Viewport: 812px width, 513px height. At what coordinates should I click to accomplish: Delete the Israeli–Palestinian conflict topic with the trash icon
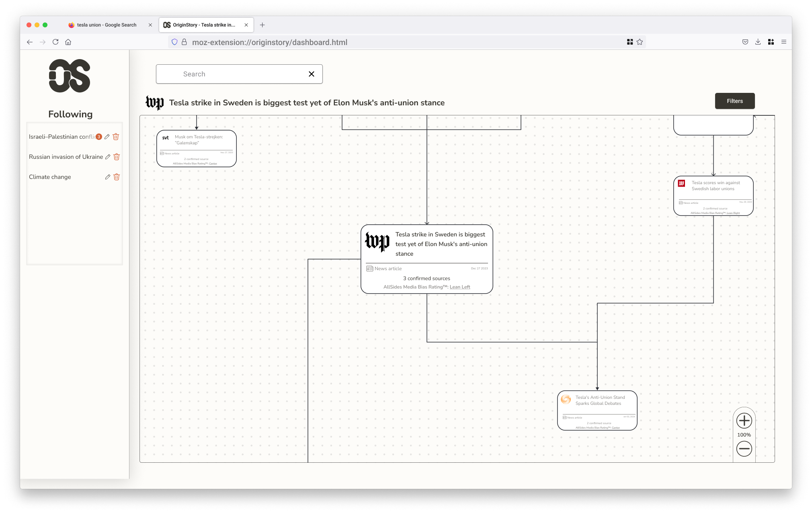tap(116, 137)
